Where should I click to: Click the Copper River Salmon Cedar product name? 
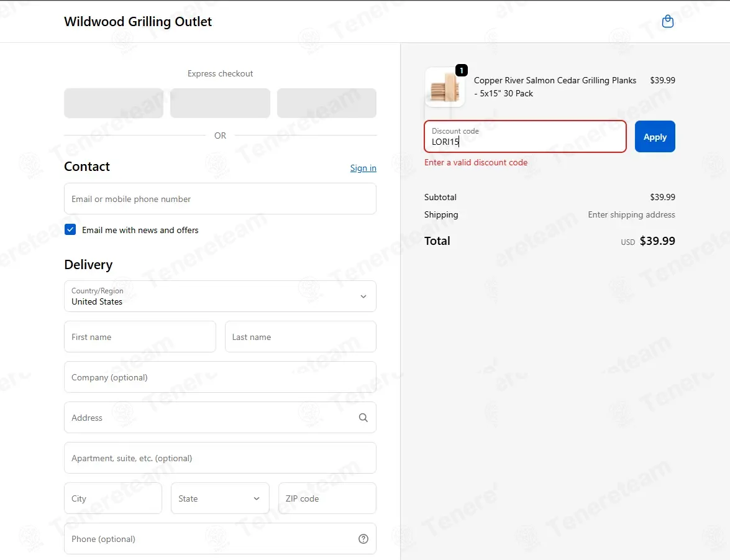click(x=555, y=86)
